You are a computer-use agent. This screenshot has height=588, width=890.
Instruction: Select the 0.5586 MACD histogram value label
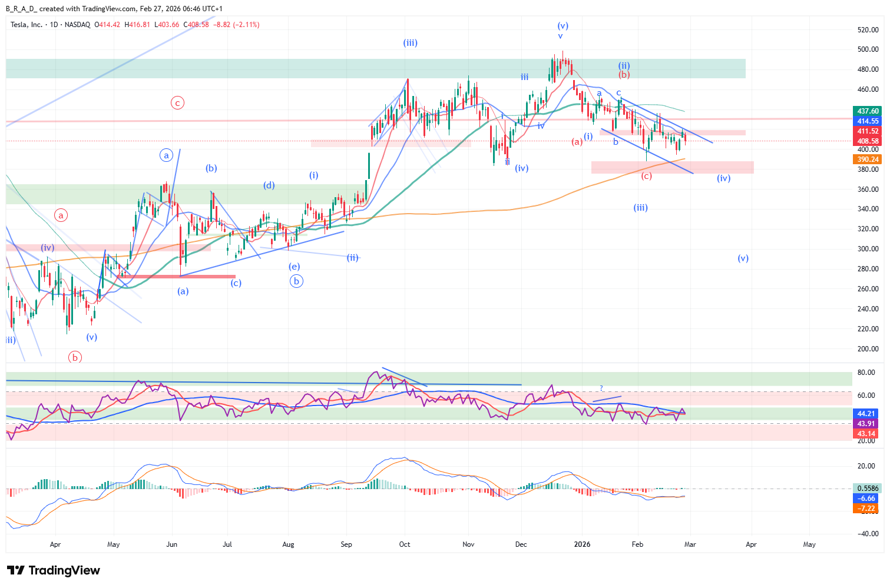[868, 488]
